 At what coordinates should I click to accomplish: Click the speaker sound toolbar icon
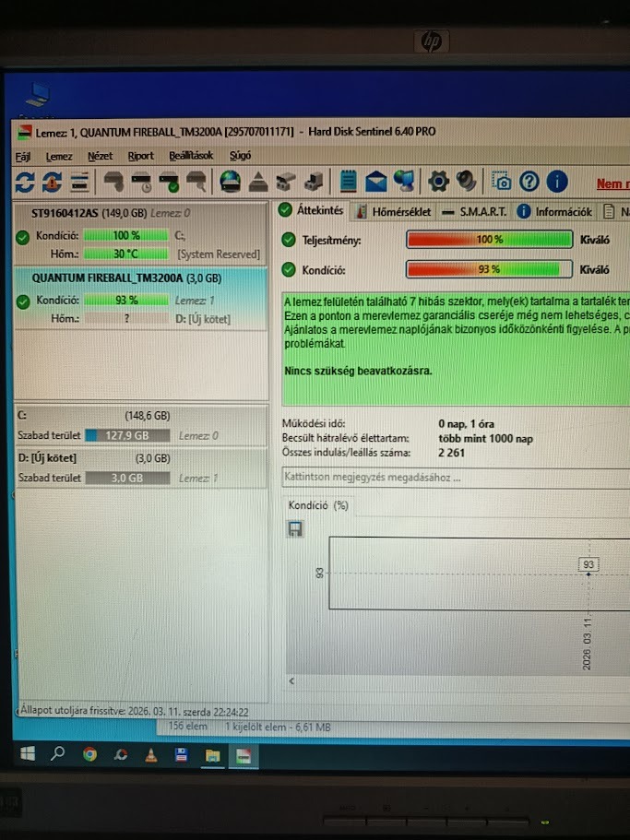(x=466, y=182)
